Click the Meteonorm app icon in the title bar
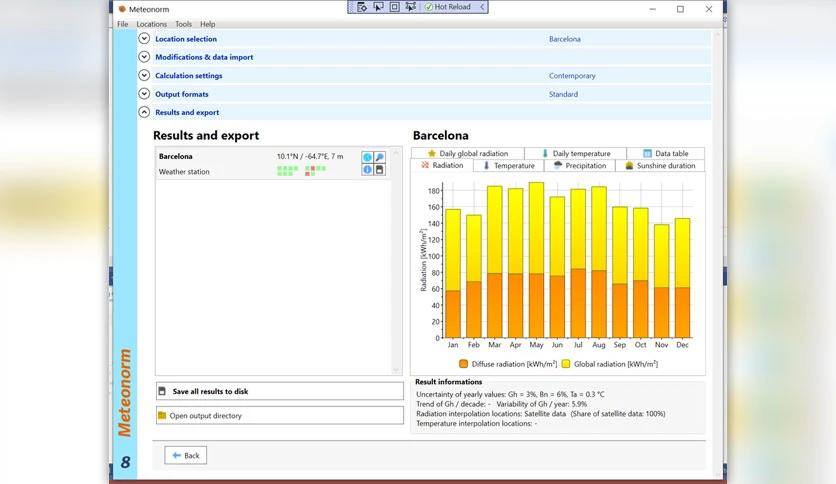836x484 pixels. [x=122, y=9]
